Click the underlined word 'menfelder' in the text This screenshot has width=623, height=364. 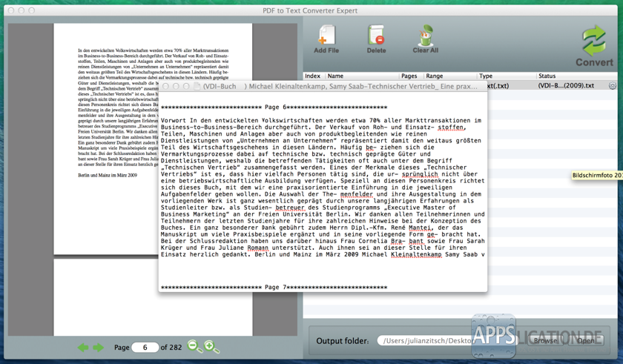tap(357, 194)
